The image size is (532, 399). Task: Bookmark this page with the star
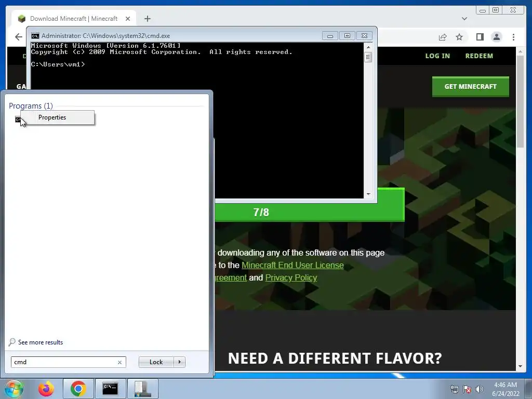459,37
